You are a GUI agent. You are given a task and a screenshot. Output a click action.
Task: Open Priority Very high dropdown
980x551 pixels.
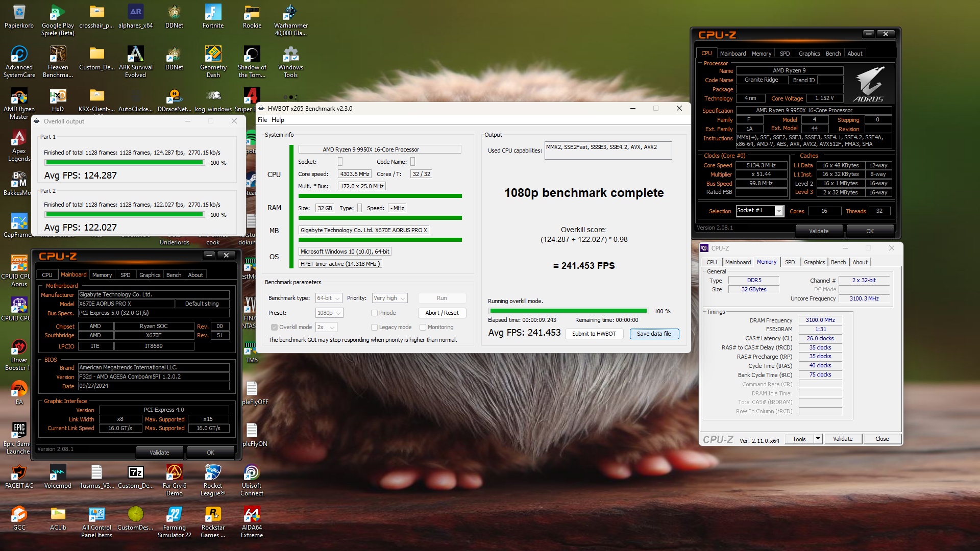tap(389, 298)
